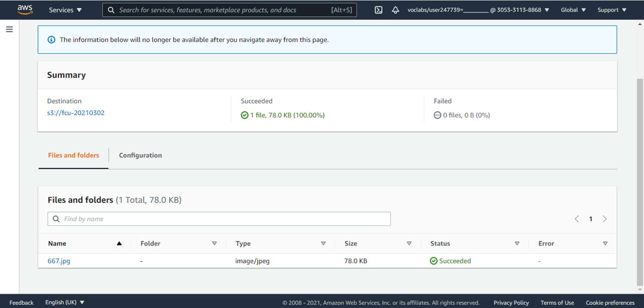Open the Global region dropdown
The width and height of the screenshot is (644, 308).
coord(573,10)
